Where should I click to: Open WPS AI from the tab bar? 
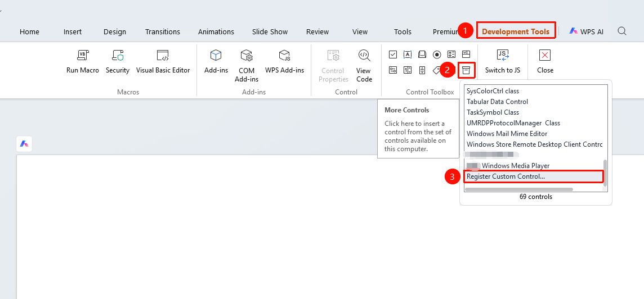(586, 31)
